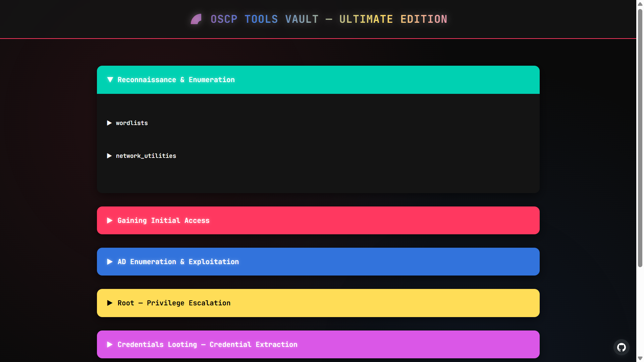Click the purple logo icon in header
644x362 pixels.
[196, 19]
